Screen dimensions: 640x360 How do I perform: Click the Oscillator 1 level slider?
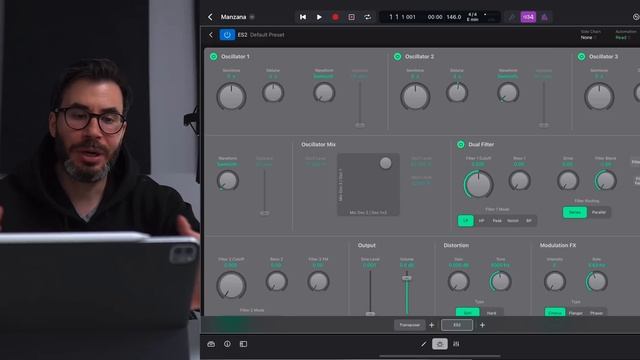click(x=360, y=104)
